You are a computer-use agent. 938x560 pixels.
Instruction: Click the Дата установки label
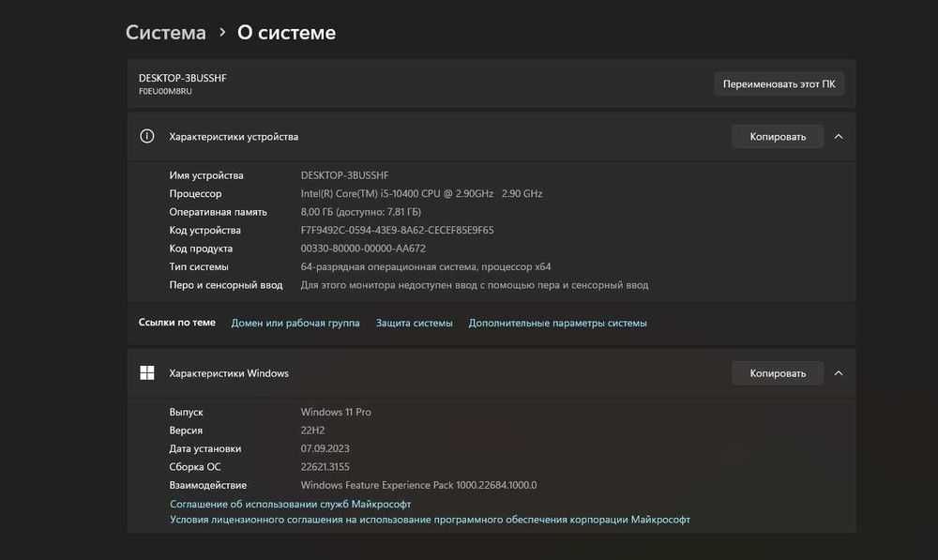[204, 448]
